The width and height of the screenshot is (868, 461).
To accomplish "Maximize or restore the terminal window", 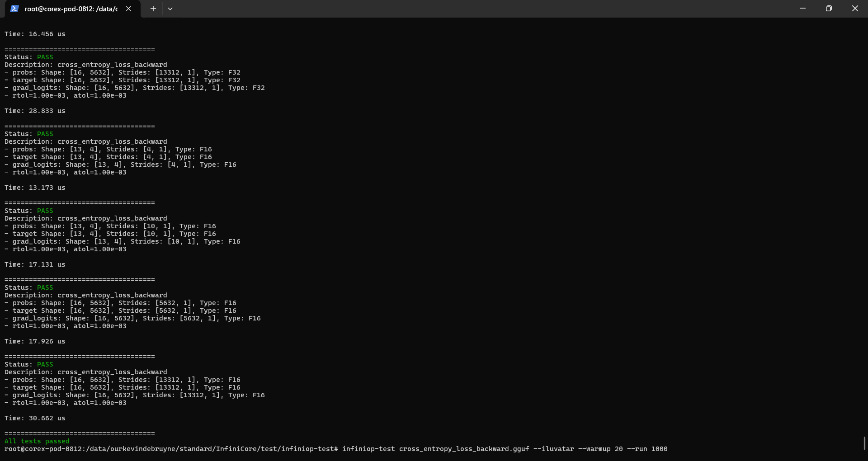I will click(829, 9).
